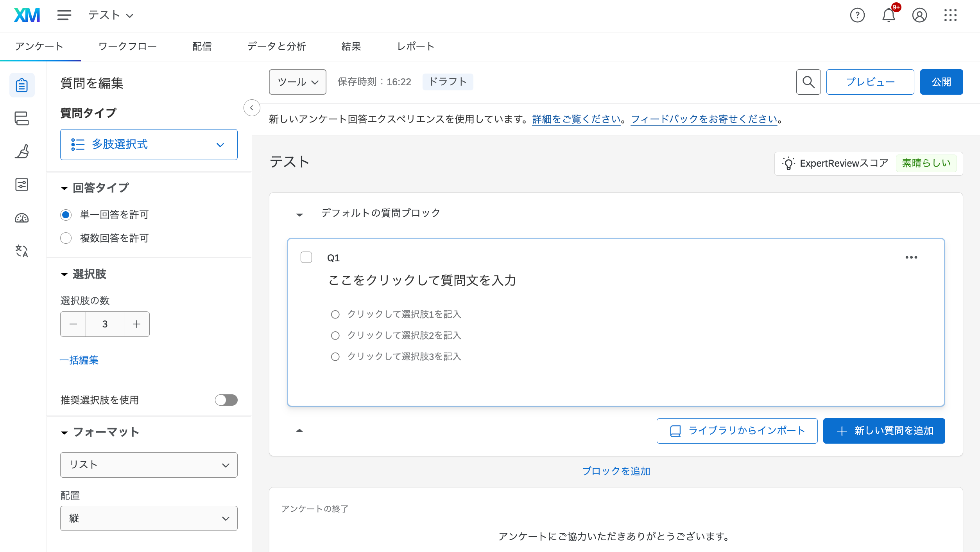Increase the number of choices with plus
This screenshot has height=552, width=980.
136,324
